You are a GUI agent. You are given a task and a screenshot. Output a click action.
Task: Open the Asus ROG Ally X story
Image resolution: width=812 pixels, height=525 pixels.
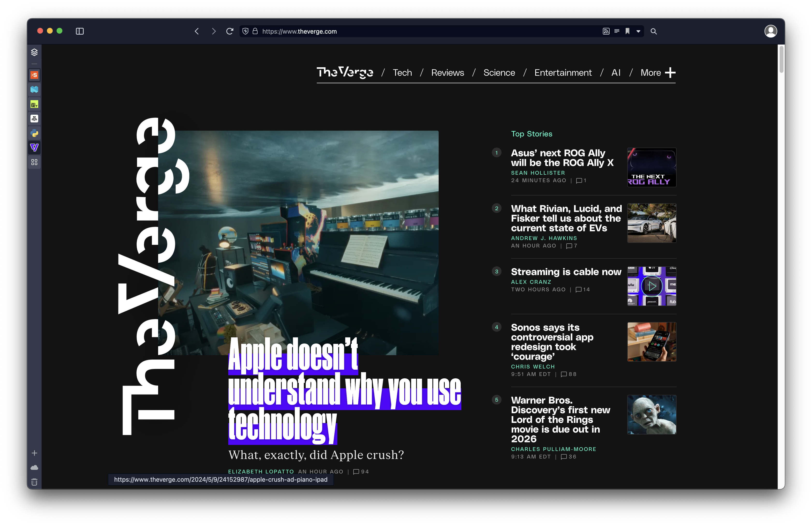pyautogui.click(x=562, y=158)
